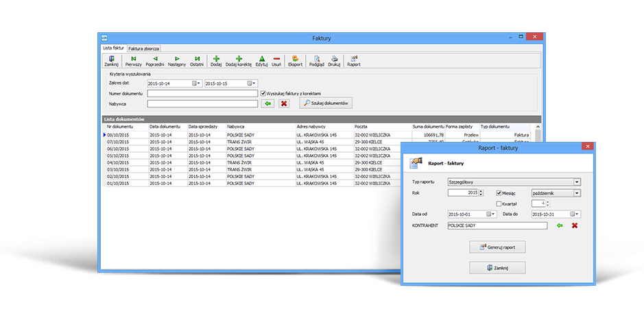
Task: Expand the Typ raportu dropdown
Action: coord(577,182)
